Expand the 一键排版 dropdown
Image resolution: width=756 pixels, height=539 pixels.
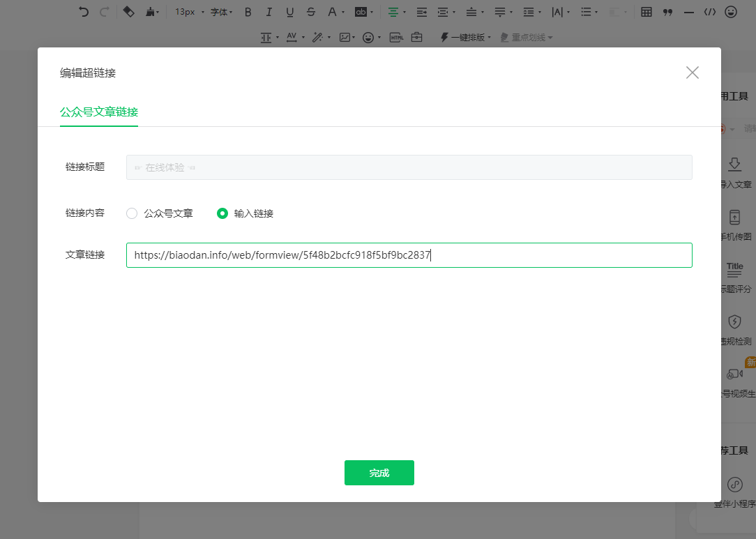point(466,38)
